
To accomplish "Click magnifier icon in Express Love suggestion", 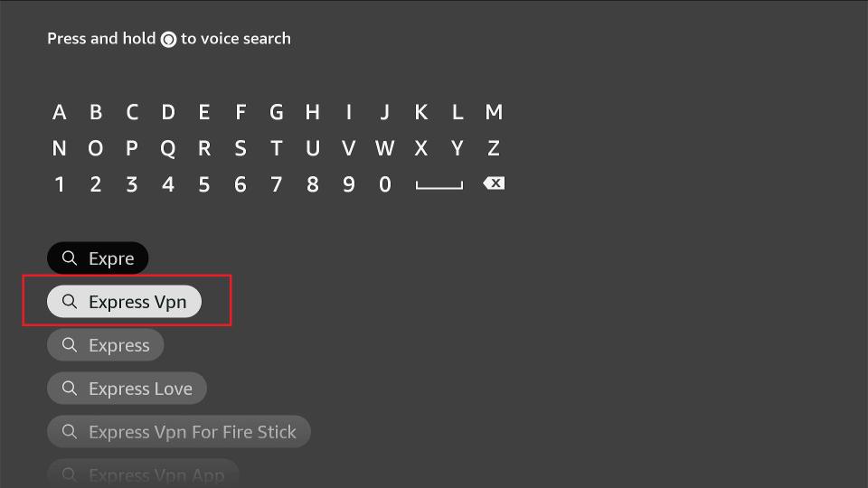I will [x=70, y=389].
